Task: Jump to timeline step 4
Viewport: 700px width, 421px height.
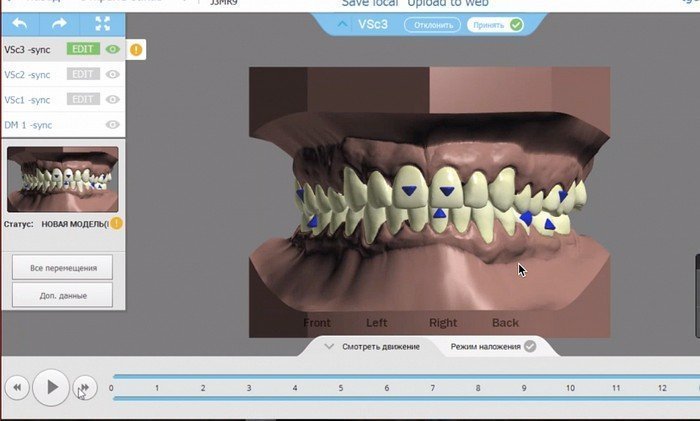Action: (295, 388)
